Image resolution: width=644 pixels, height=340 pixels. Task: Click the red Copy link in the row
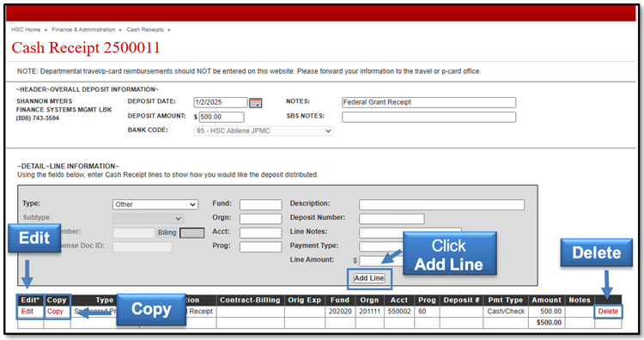click(x=55, y=312)
